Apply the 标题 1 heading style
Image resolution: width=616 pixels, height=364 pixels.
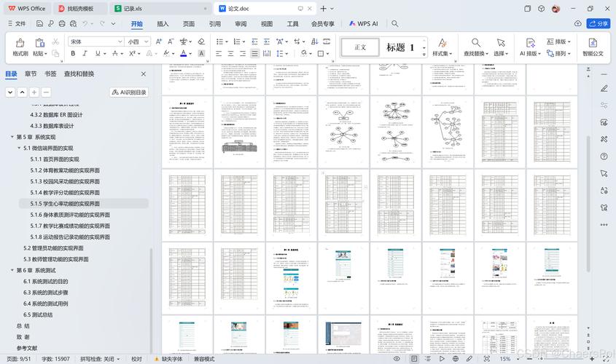point(400,47)
